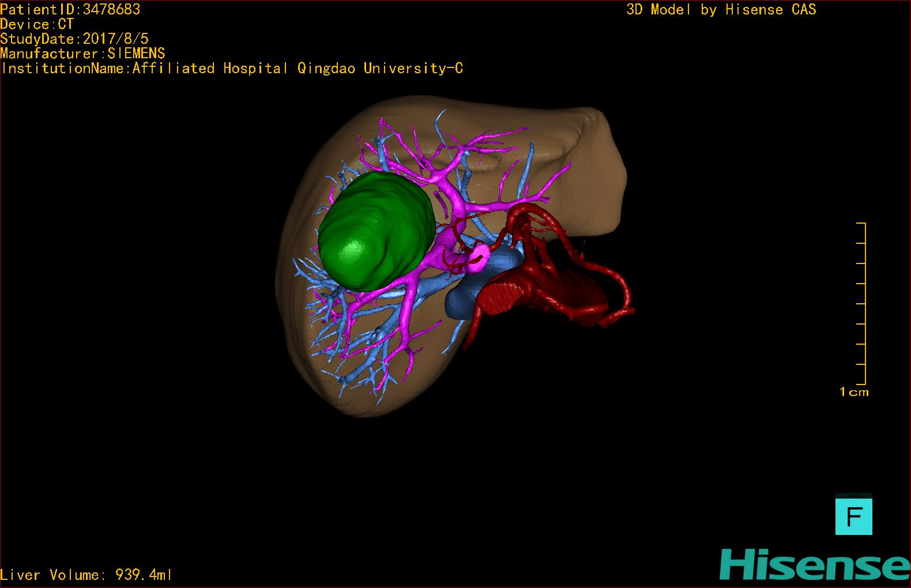Click the "1cm" scale label

pyautogui.click(x=854, y=392)
